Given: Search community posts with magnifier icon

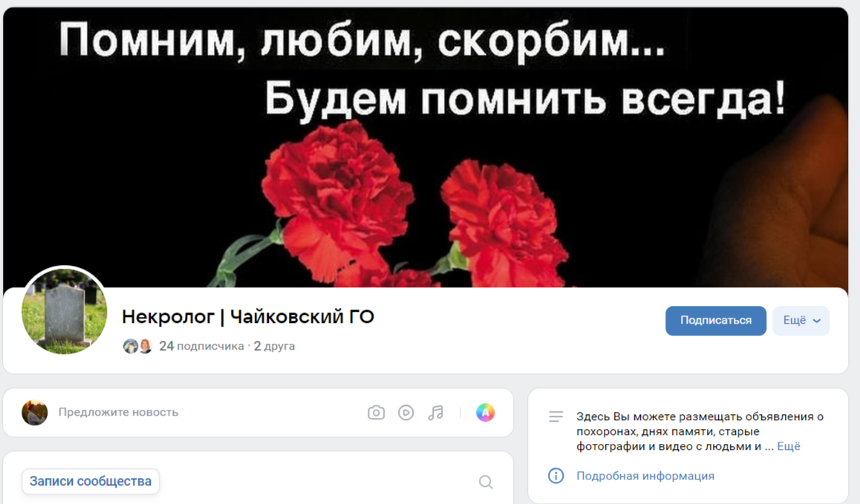Looking at the screenshot, I should (x=486, y=482).
